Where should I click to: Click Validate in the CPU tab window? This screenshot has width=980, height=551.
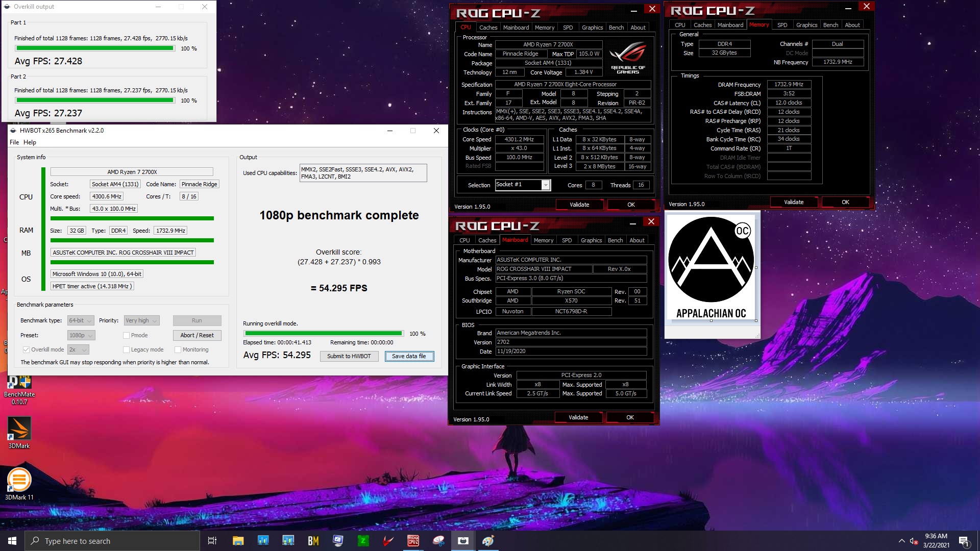579,205
